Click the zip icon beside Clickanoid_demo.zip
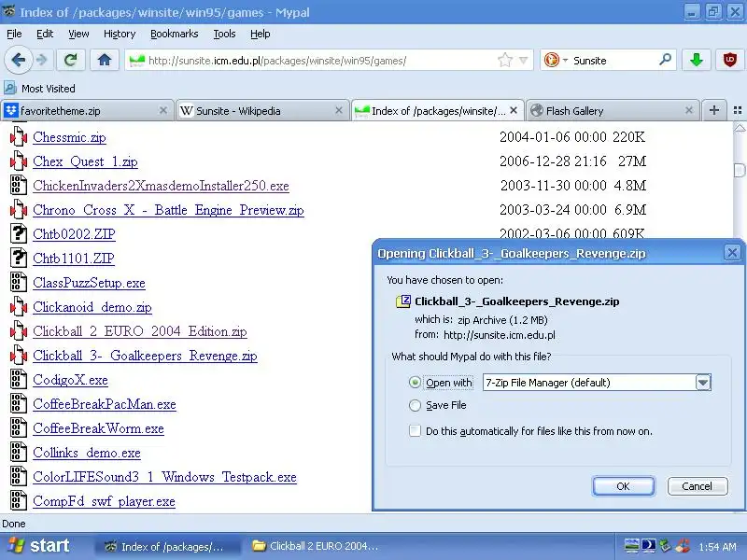 [19, 306]
